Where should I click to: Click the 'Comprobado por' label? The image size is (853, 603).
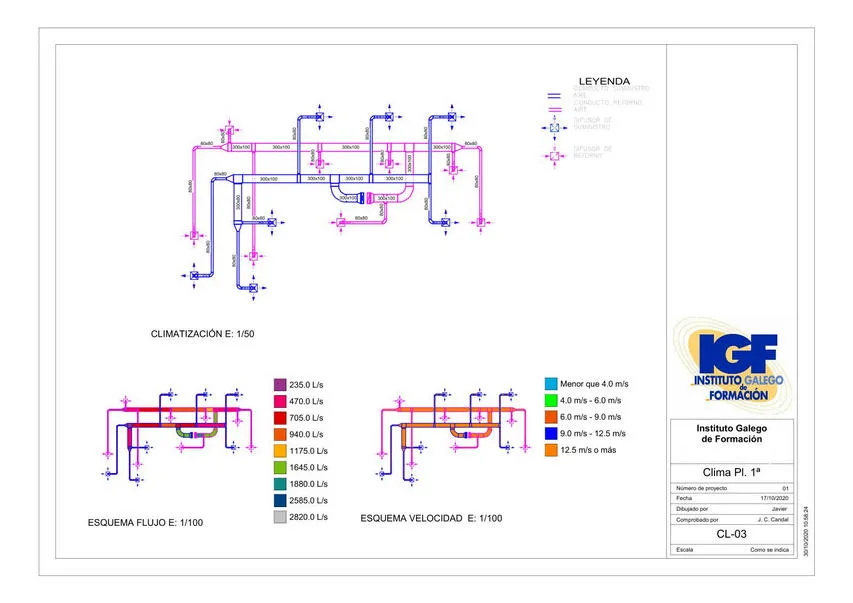(x=697, y=520)
